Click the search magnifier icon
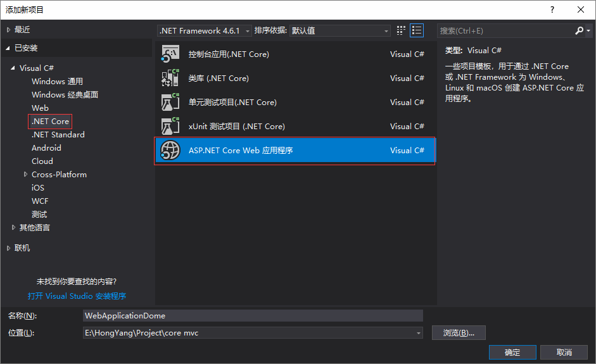This screenshot has height=364, width=596. pyautogui.click(x=579, y=30)
